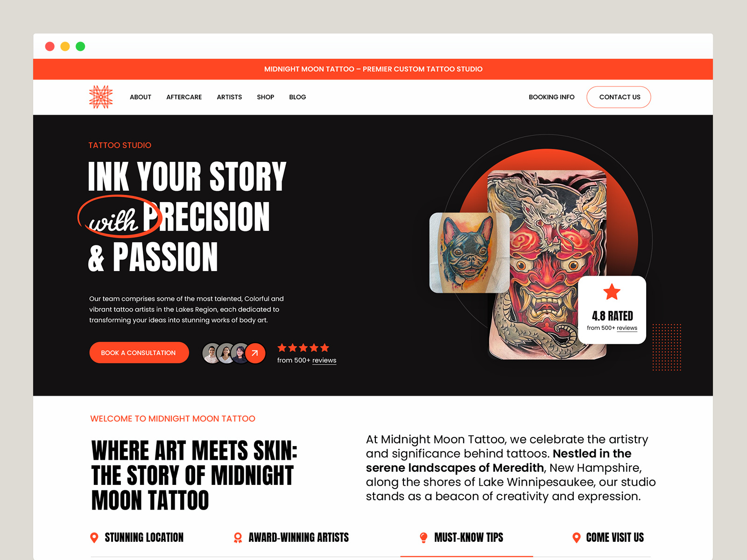Viewport: 747px width, 560px height.
Task: Click the Book a Consultation button
Action: pyautogui.click(x=139, y=353)
